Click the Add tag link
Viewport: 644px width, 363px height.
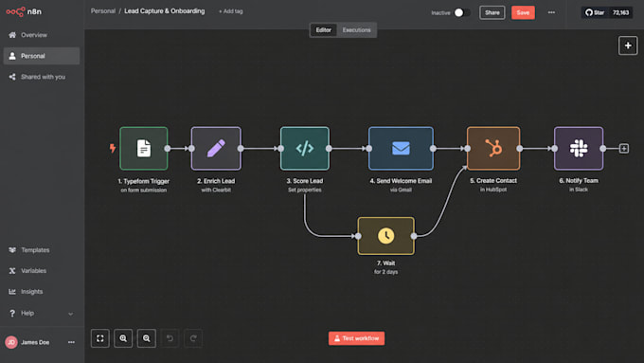(231, 11)
